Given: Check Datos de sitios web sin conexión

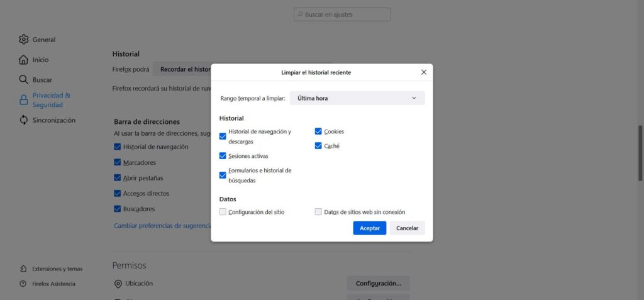Looking at the screenshot, I should pos(318,212).
